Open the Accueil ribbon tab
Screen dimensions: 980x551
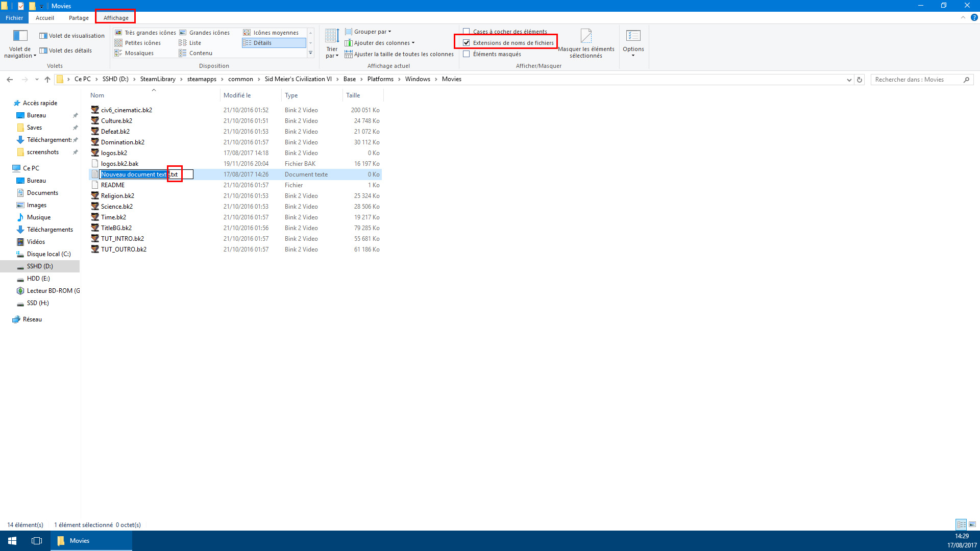45,18
